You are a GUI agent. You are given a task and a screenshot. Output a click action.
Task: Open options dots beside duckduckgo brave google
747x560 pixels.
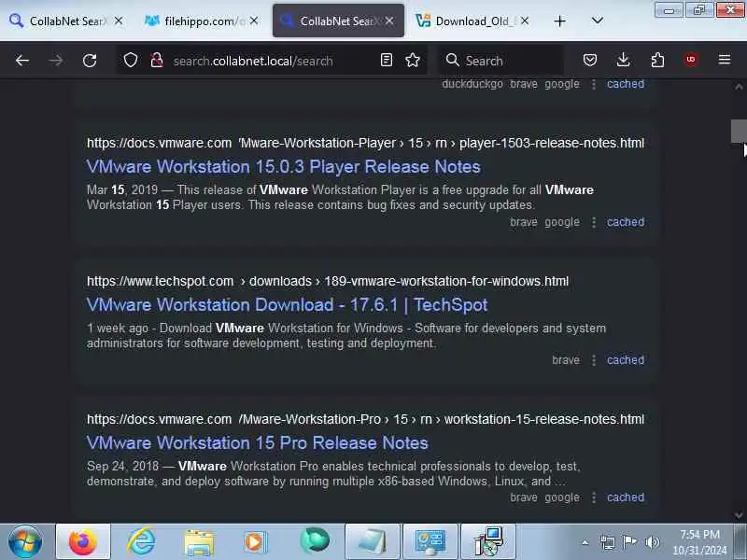(594, 84)
